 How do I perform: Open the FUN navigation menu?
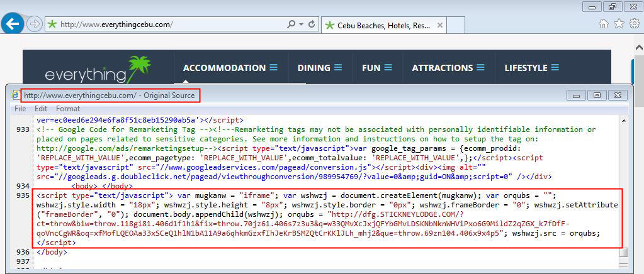377,68
